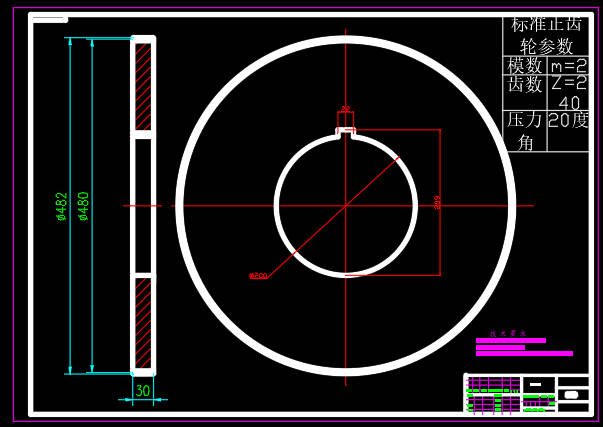Click the 压力角 table cell
This screenshot has height=427, width=603.
525,131
